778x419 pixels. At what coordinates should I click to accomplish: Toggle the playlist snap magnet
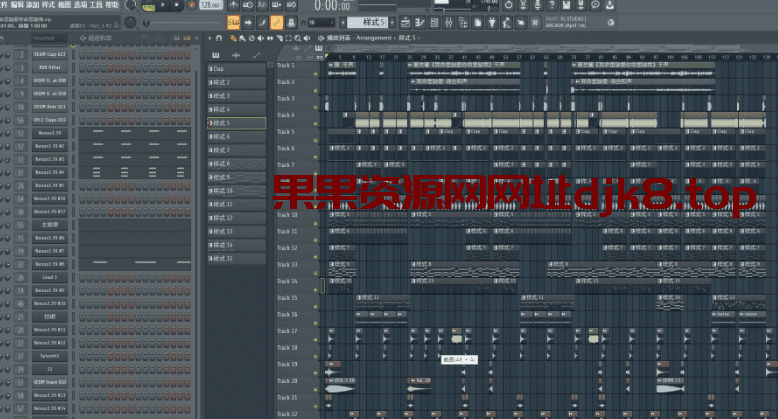pyautogui.click(x=219, y=38)
